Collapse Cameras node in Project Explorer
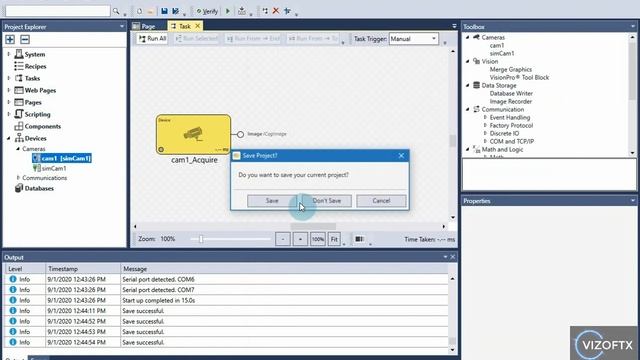 click(x=18, y=149)
